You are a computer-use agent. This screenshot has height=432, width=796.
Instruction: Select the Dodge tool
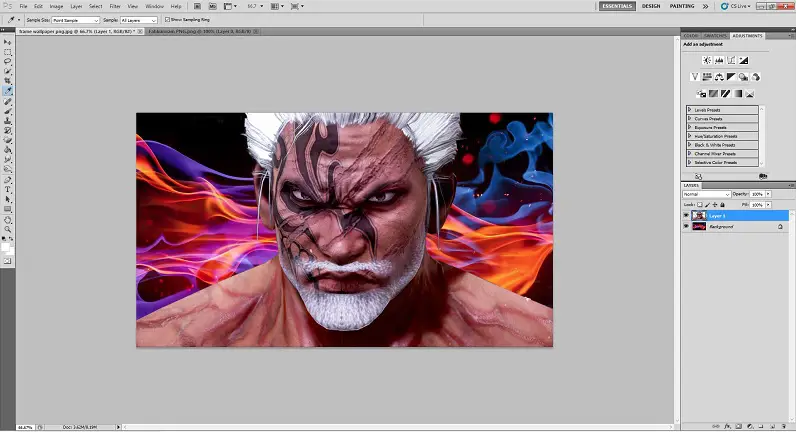coord(7,169)
